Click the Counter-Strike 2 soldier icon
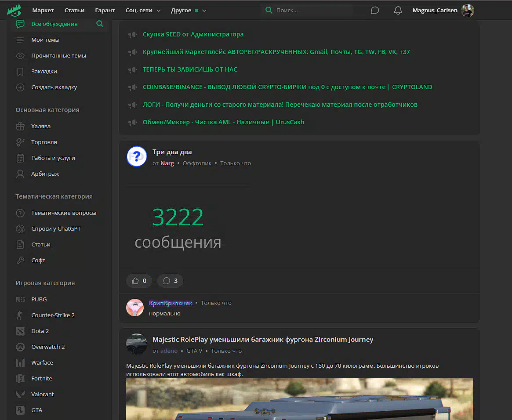 tap(20, 315)
